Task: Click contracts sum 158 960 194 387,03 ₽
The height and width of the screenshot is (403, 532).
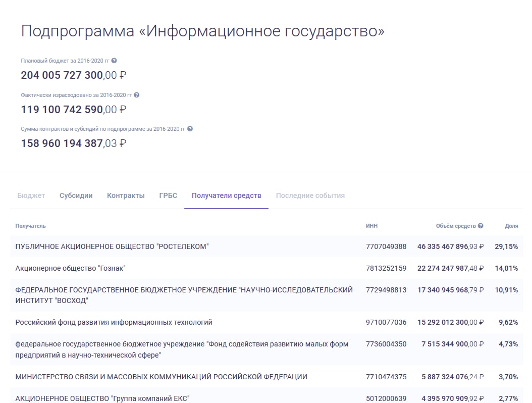Action: coord(74,143)
